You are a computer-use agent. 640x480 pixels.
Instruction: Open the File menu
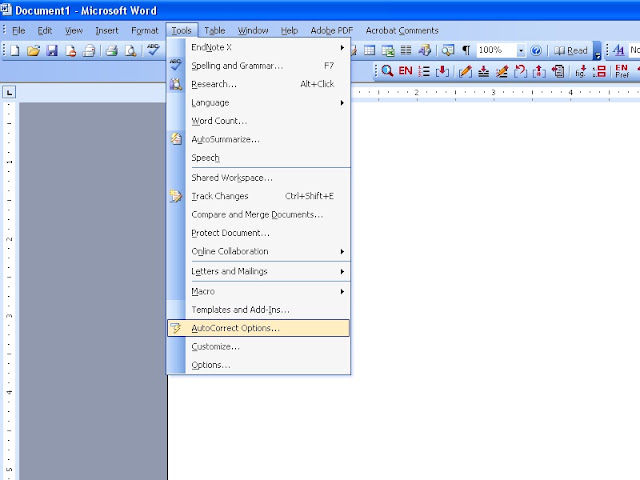click(19, 31)
